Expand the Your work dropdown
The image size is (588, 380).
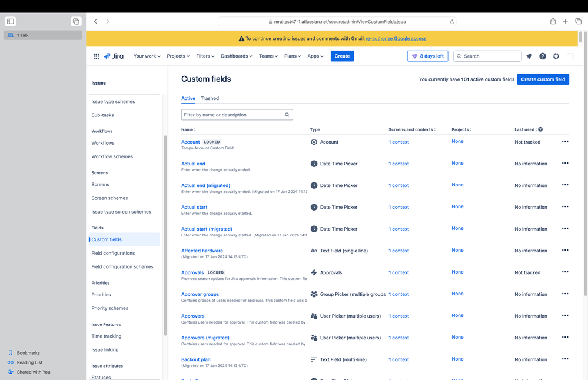coord(147,56)
